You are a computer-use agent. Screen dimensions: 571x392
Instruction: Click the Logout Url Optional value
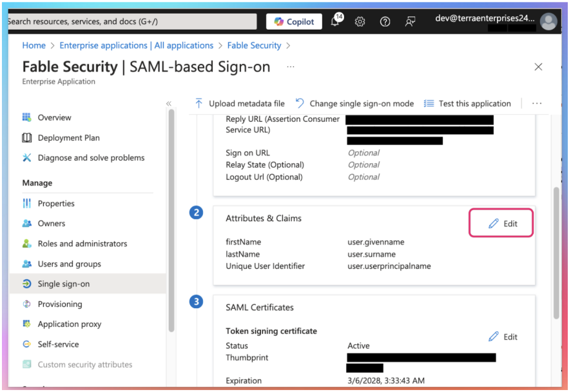coord(363,177)
